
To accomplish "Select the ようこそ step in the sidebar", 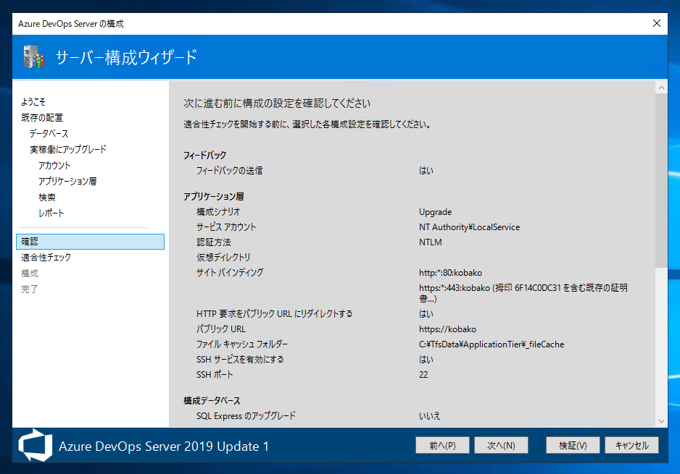I will (33, 102).
